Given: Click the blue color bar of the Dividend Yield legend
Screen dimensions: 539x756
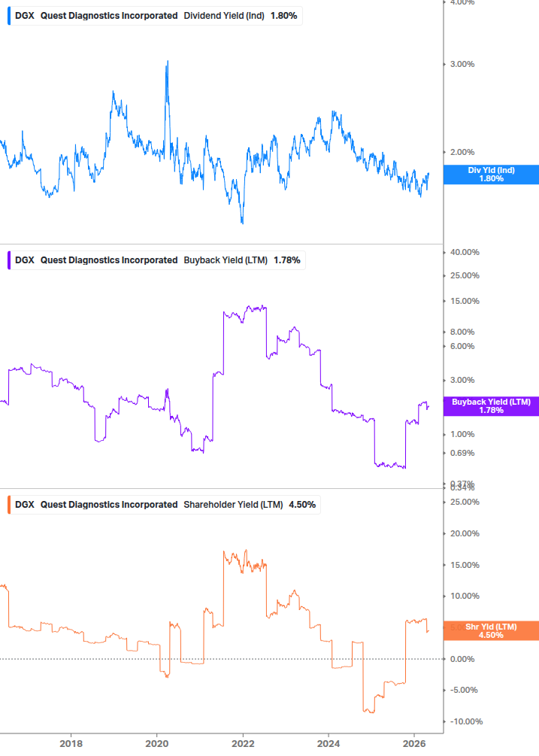Looking at the screenshot, I should (9, 16).
